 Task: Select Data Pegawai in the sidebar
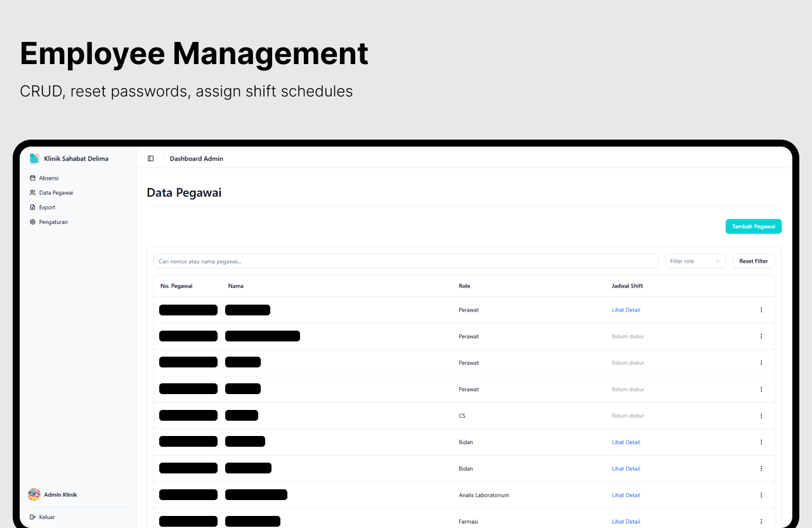(x=56, y=192)
